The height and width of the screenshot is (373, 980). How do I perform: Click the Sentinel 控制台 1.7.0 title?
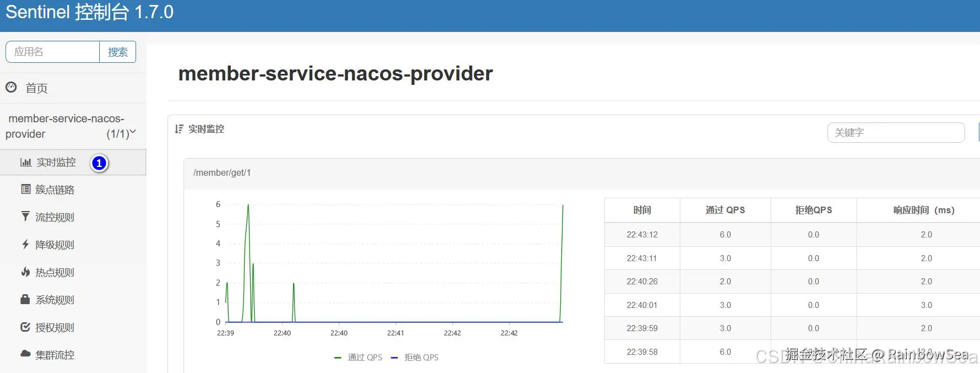click(89, 12)
